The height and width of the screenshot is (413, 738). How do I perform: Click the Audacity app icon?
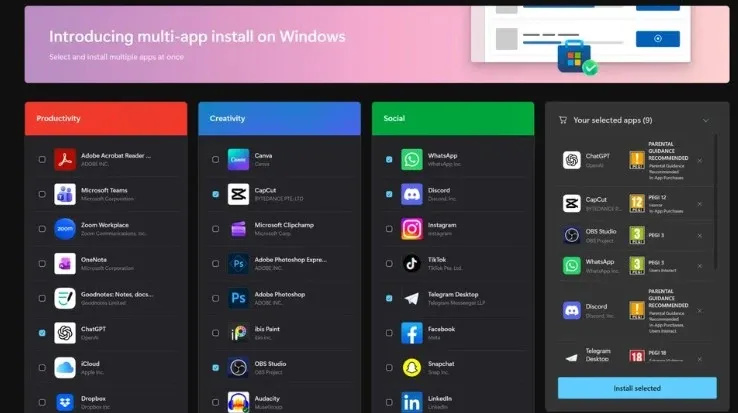click(x=238, y=402)
